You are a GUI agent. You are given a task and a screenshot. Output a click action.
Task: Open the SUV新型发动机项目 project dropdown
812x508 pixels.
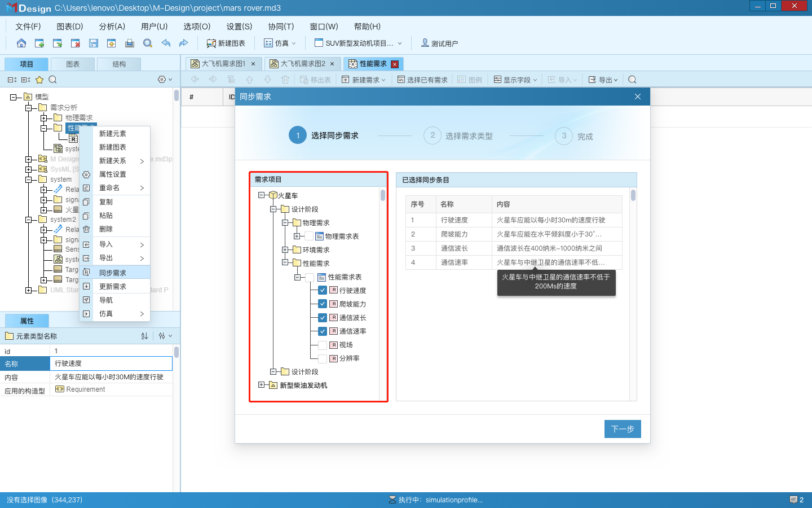point(358,43)
